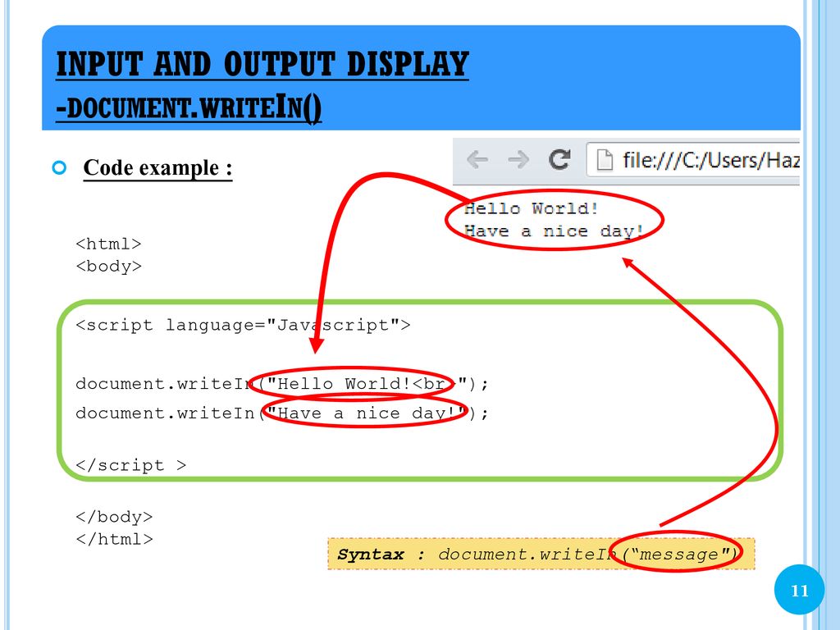Click the opening <body> tag line

click(x=108, y=267)
